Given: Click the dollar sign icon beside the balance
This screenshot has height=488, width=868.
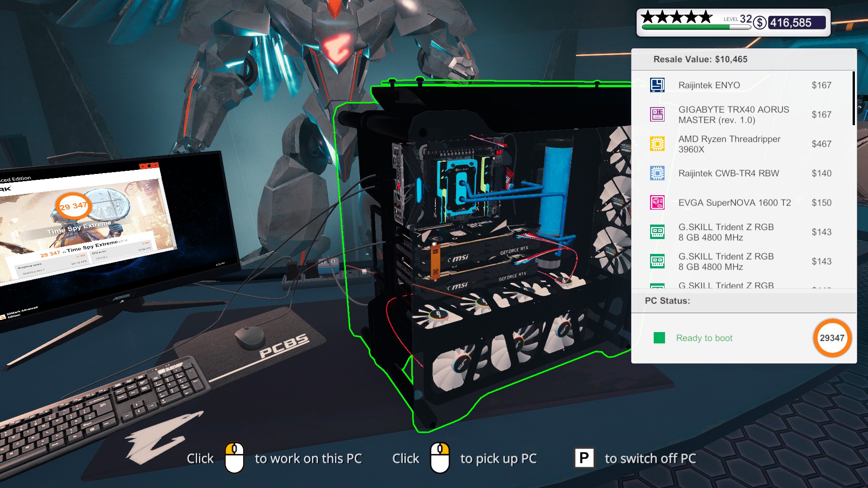Looking at the screenshot, I should 760,23.
